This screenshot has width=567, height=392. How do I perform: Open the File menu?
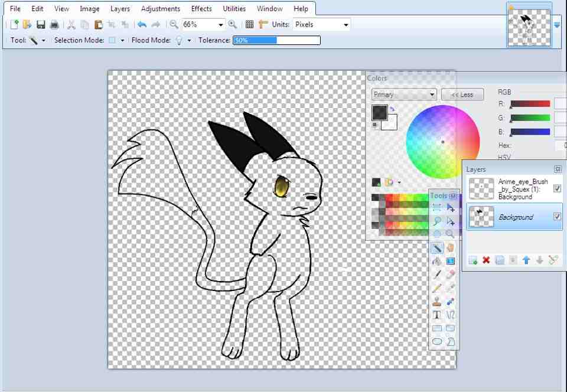pos(15,9)
